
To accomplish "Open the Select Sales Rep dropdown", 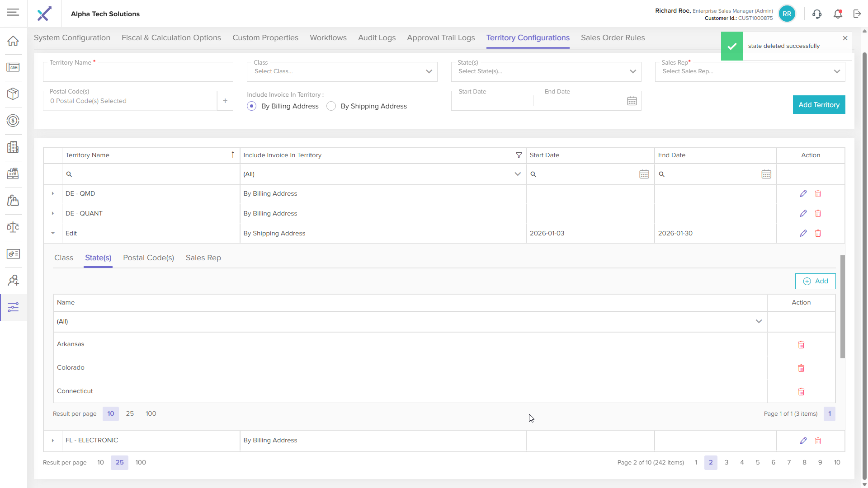I will [750, 71].
